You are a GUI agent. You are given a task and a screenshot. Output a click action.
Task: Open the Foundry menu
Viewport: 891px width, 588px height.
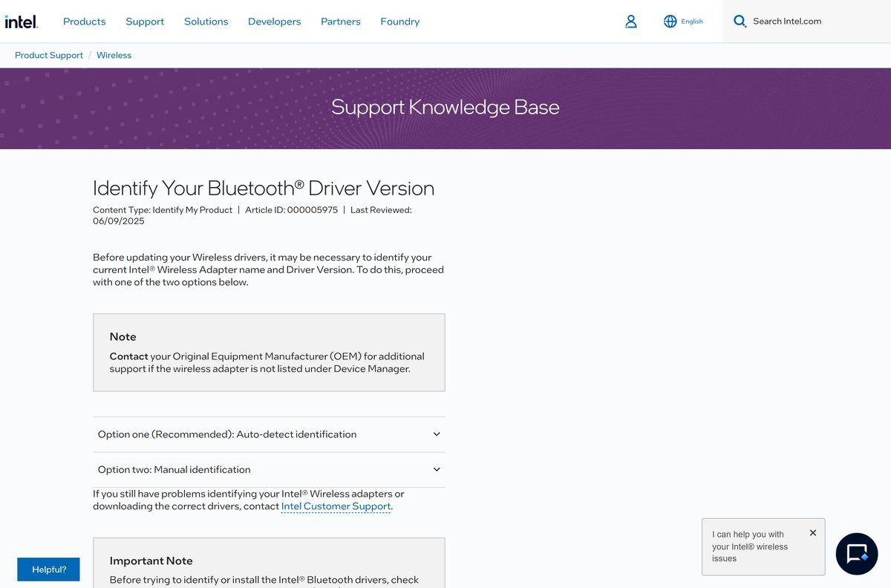tap(400, 22)
